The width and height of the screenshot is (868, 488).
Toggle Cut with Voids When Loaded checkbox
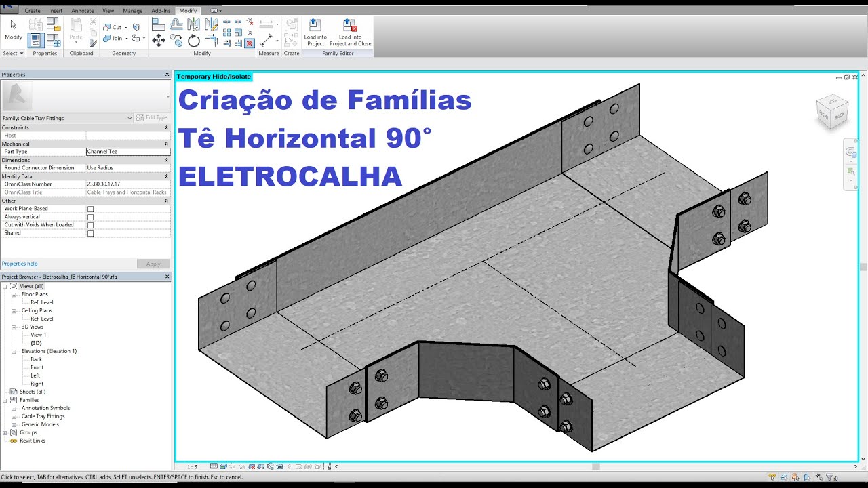pos(90,225)
